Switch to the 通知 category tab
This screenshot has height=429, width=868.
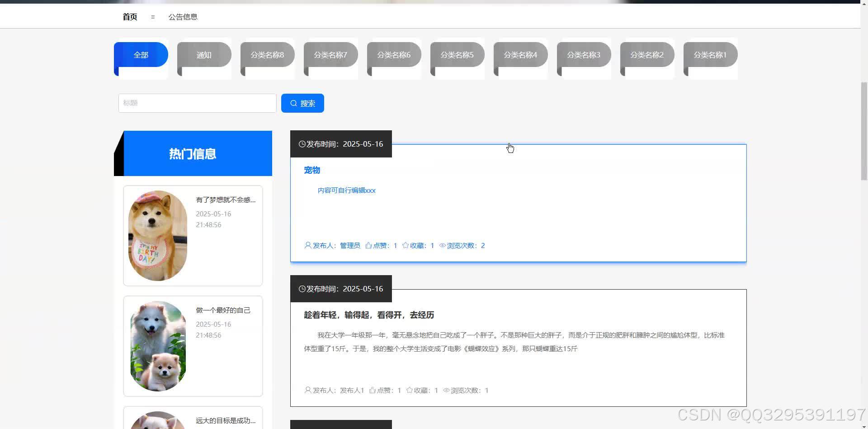(x=204, y=54)
